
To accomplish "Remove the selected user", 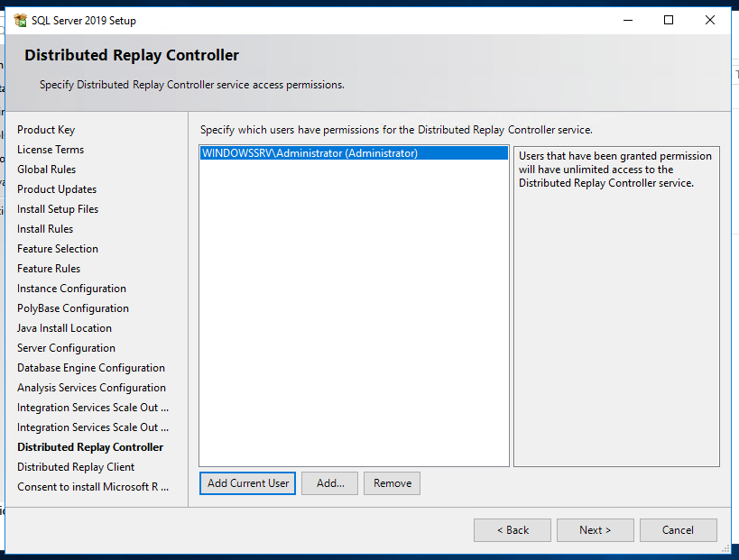I will click(x=393, y=483).
